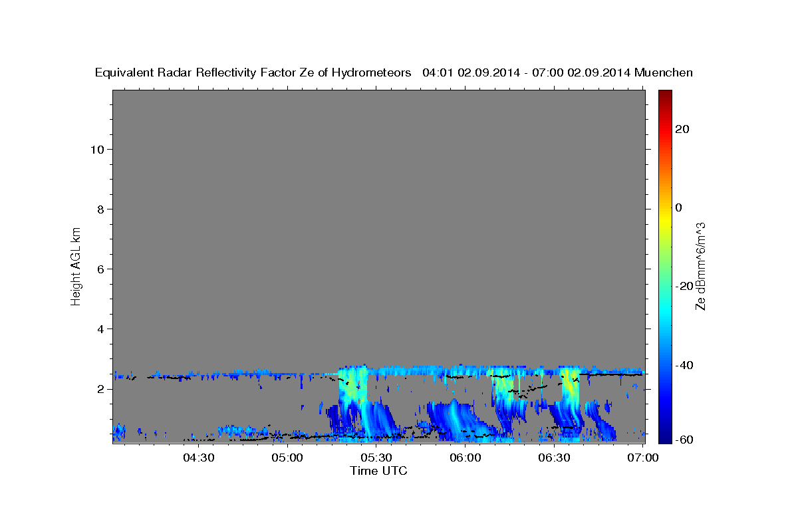Viewport: 798px width, 532px height.
Task: Click the height tick label 2
Action: [99, 388]
